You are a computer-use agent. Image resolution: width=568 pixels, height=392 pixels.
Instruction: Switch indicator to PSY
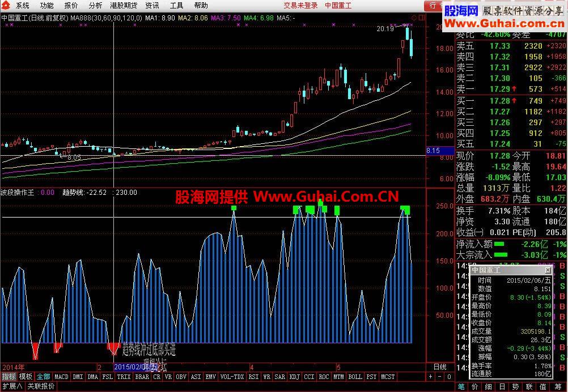pyautogui.click(x=371, y=377)
